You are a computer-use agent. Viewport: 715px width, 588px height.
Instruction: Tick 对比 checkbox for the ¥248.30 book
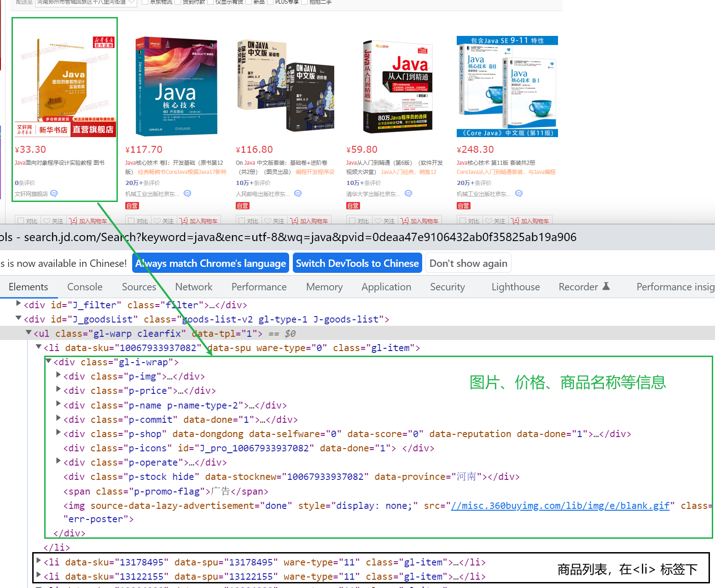pyautogui.click(x=463, y=221)
